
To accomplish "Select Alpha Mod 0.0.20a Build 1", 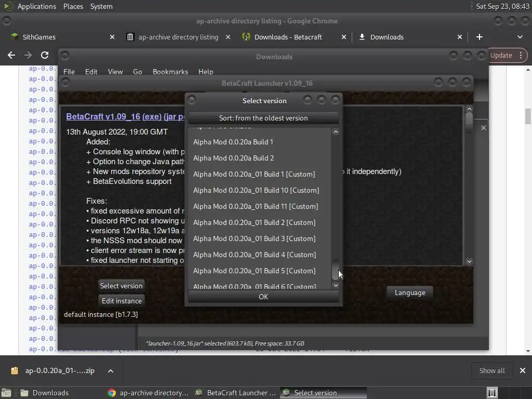I will pos(260,142).
